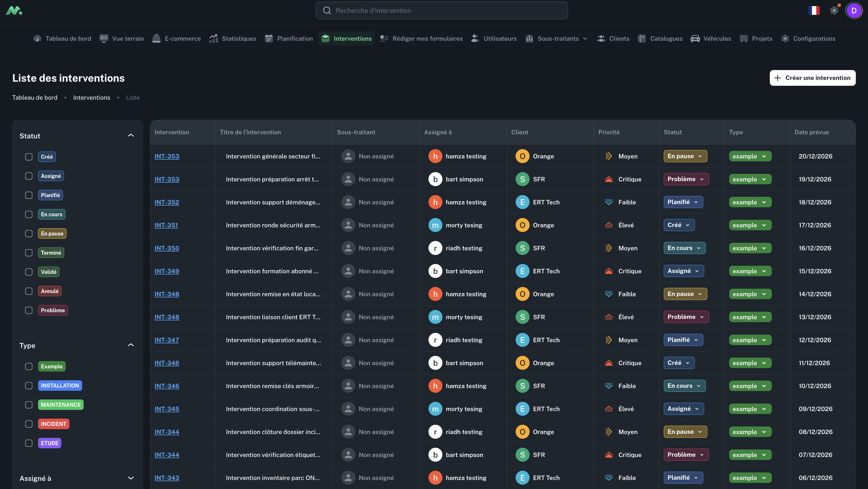This screenshot has width=868, height=489.
Task: Click the Utilisateurs person icon
Action: [x=475, y=38]
